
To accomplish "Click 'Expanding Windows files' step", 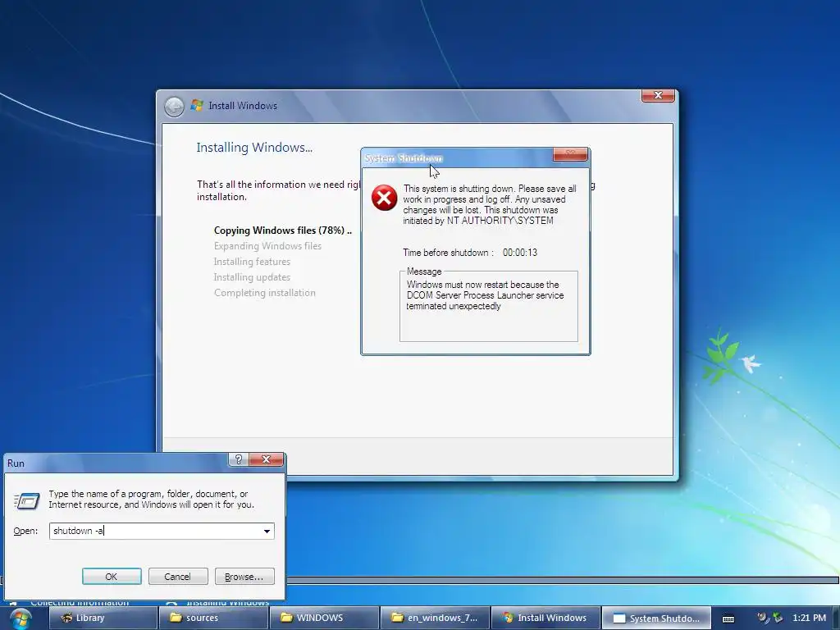I will 267,246.
